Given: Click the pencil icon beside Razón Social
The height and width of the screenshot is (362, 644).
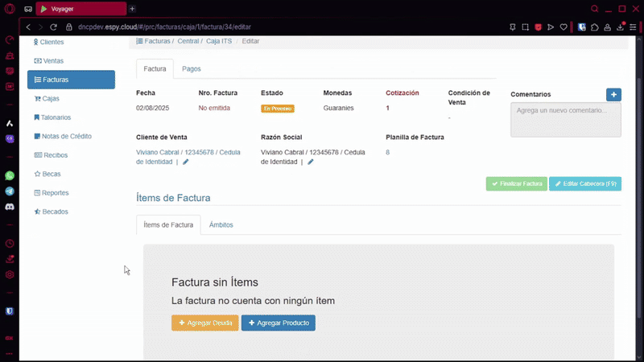Looking at the screenshot, I should click(311, 162).
